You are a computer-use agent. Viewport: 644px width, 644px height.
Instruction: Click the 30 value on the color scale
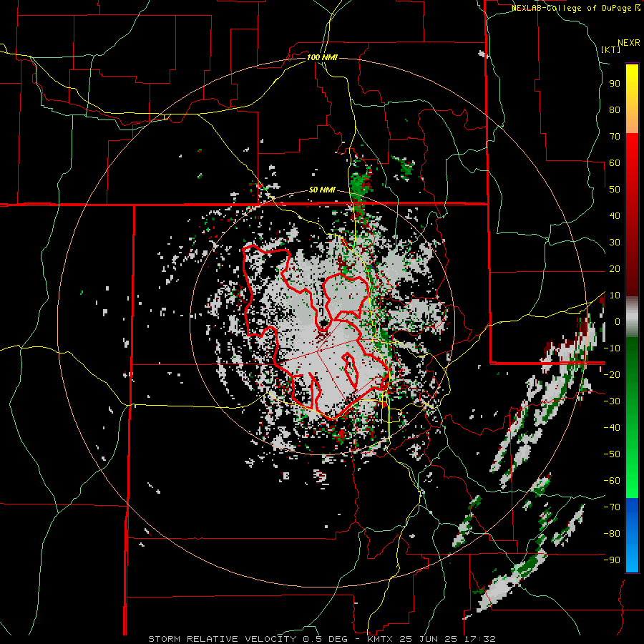click(615, 243)
